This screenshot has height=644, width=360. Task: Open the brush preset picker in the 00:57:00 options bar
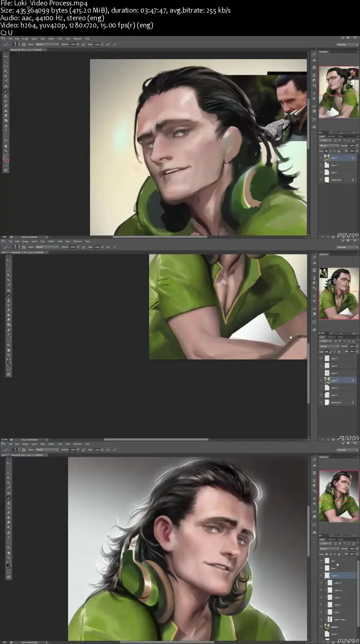[16, 45]
